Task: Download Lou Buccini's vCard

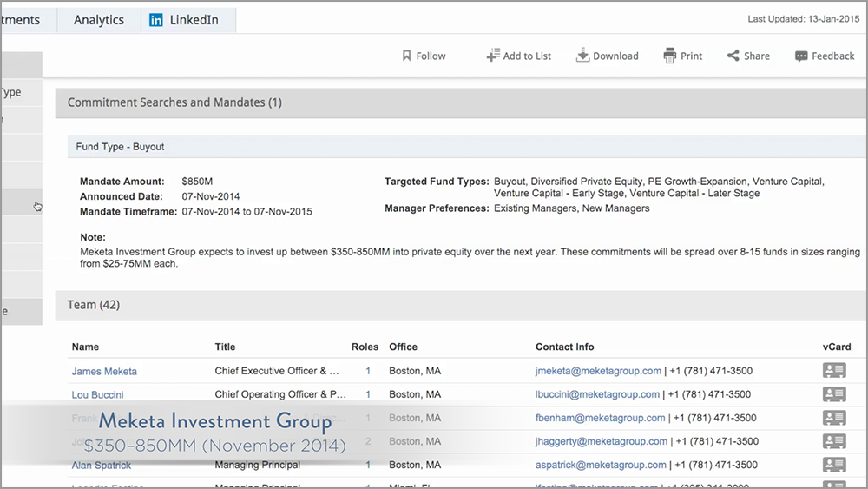Action: tap(834, 394)
